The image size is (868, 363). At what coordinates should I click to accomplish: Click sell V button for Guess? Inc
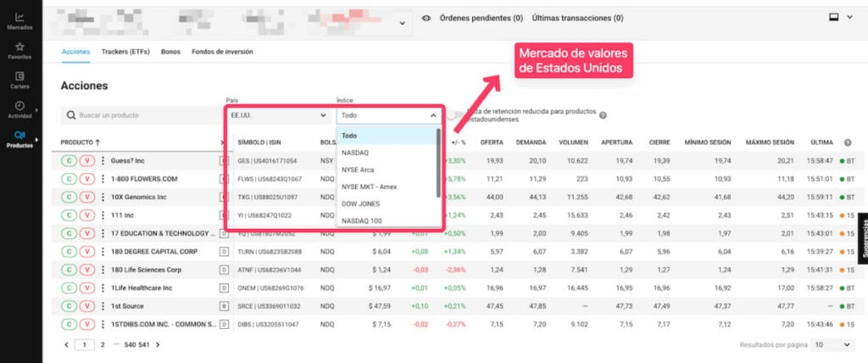click(87, 160)
